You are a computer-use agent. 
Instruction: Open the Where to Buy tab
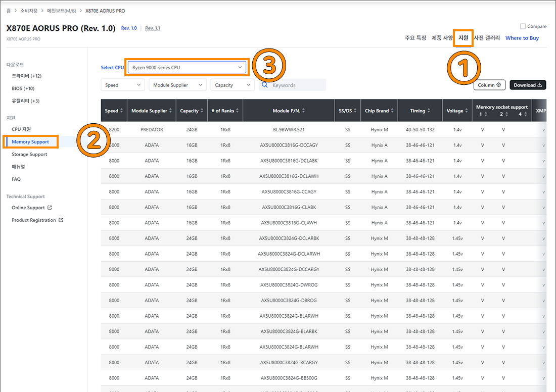(522, 38)
